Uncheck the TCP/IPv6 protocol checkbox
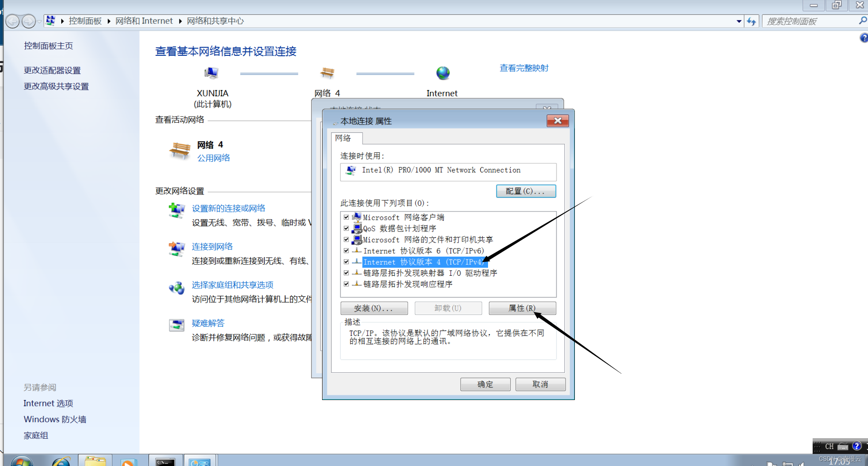Image resolution: width=868 pixels, height=466 pixels. 346,251
